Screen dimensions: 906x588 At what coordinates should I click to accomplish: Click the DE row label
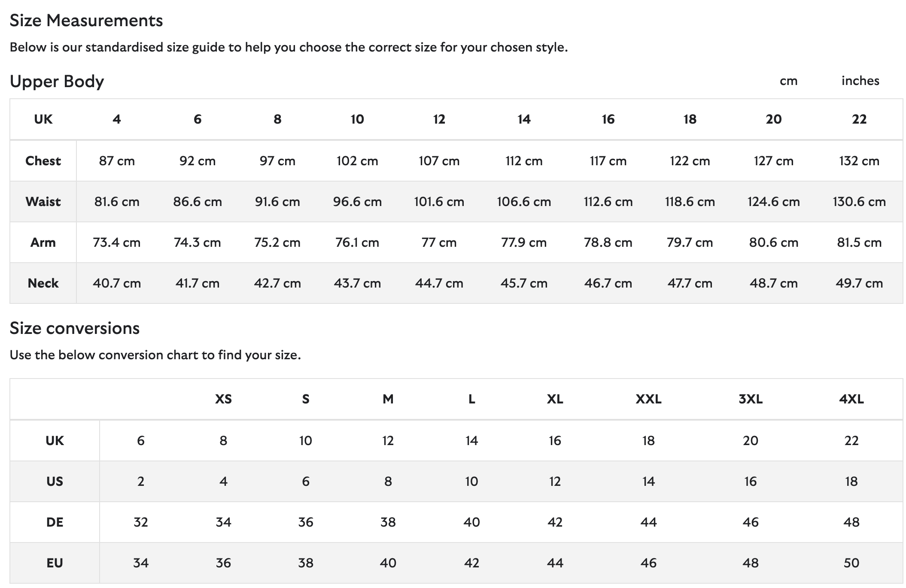point(55,522)
